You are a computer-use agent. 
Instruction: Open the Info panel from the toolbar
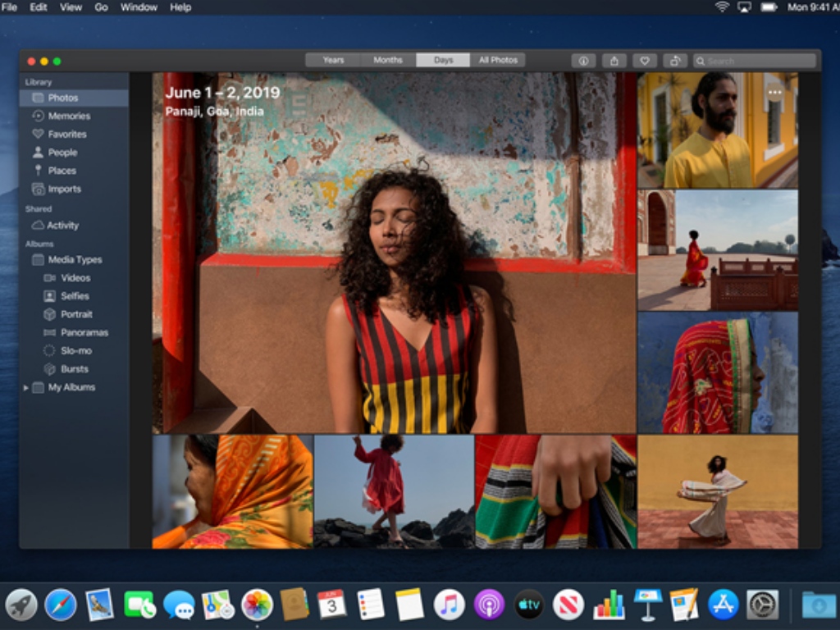click(582, 60)
